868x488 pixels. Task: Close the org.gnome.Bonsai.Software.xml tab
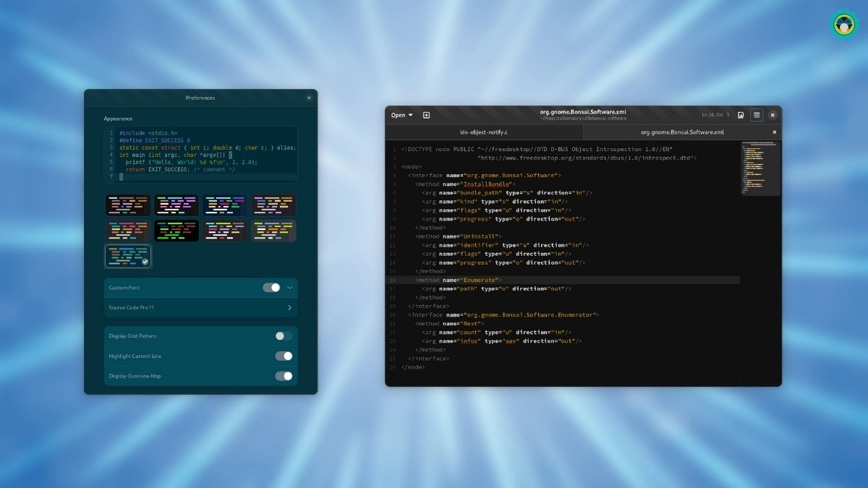coord(775,132)
